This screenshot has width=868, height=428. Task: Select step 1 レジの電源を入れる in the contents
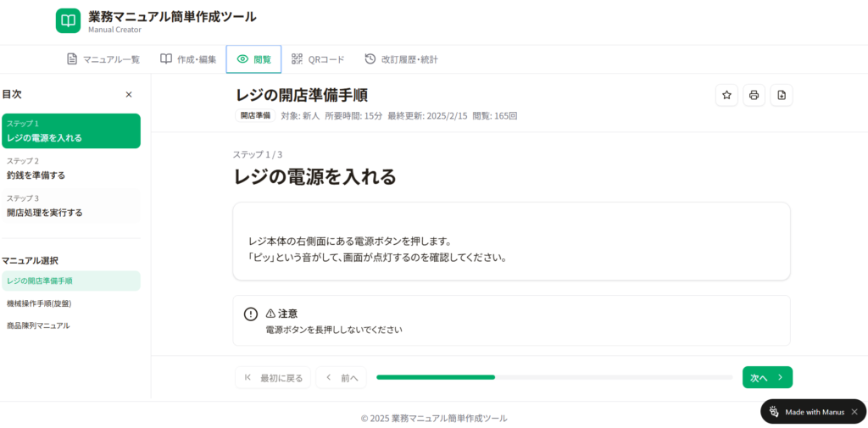(x=71, y=131)
